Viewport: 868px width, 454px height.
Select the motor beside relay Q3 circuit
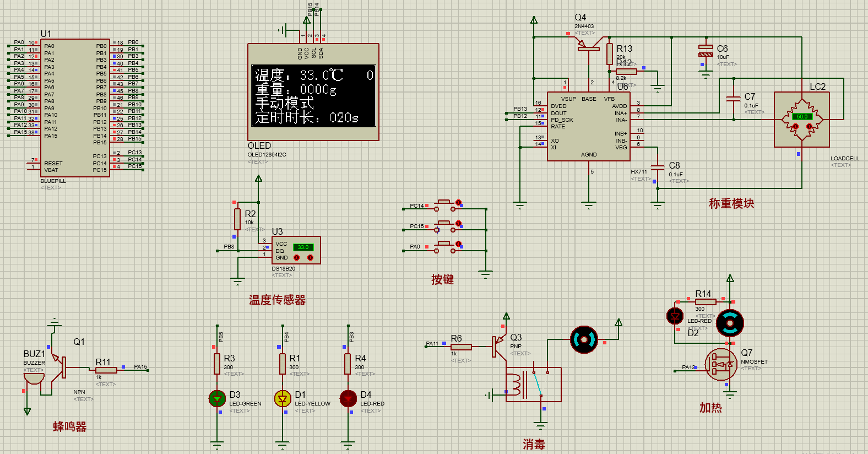coord(584,339)
